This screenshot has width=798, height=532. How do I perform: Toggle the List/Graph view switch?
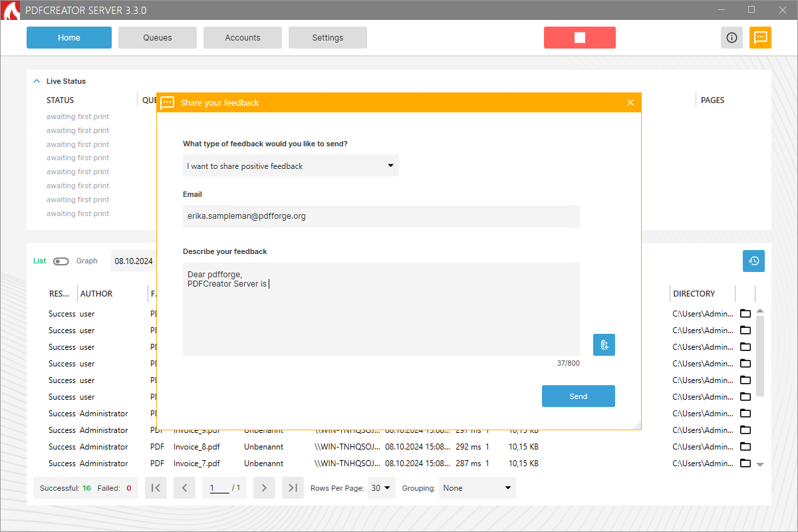coord(61,261)
